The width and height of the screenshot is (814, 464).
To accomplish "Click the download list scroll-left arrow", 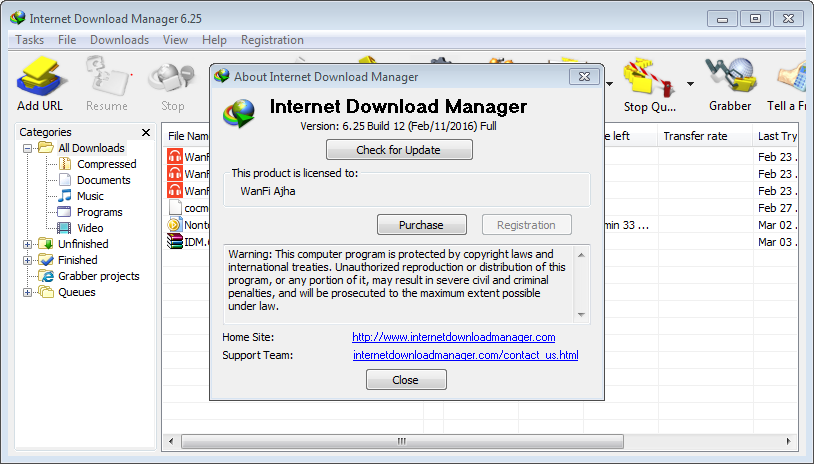I will [x=171, y=441].
